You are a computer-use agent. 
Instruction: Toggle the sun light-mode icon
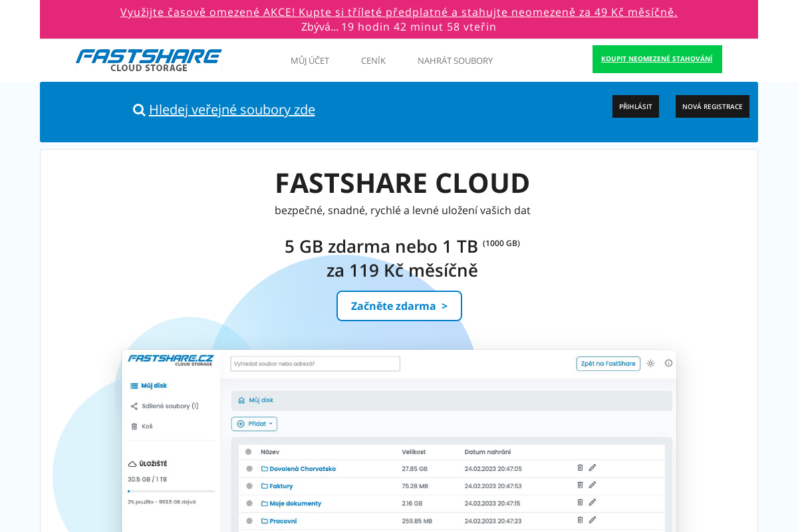coord(650,363)
